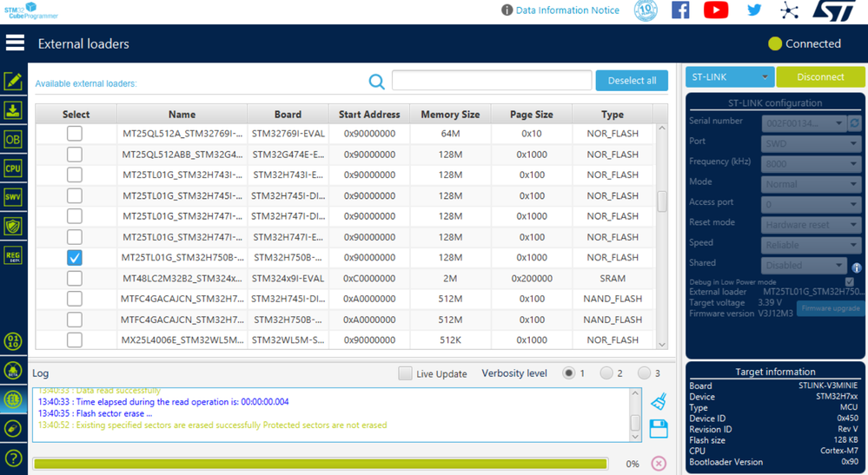Screen dimensions: 868x475
Task: Set verbosity level to 2
Action: pos(606,373)
